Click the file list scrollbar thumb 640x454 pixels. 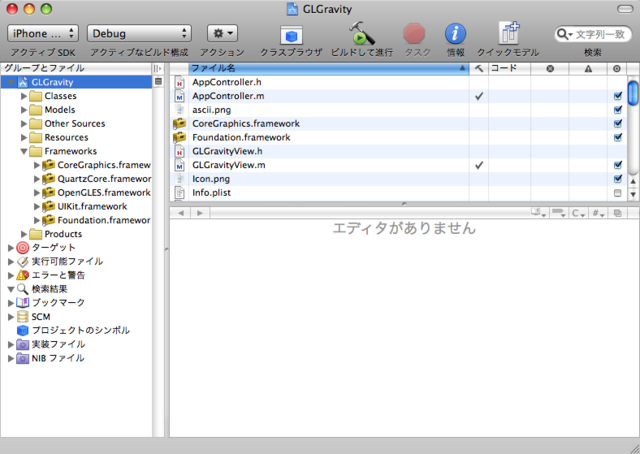pos(633,93)
